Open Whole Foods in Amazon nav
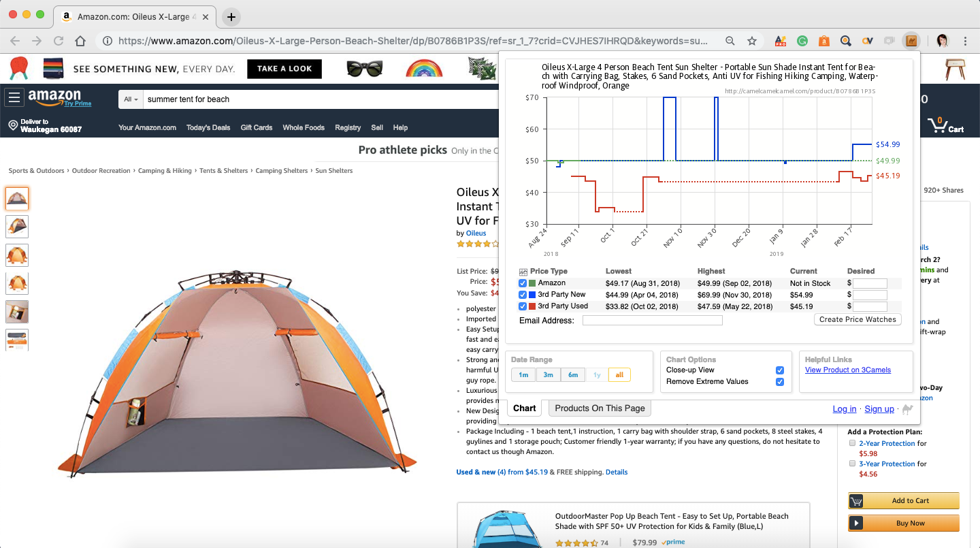980x548 pixels. pyautogui.click(x=304, y=127)
